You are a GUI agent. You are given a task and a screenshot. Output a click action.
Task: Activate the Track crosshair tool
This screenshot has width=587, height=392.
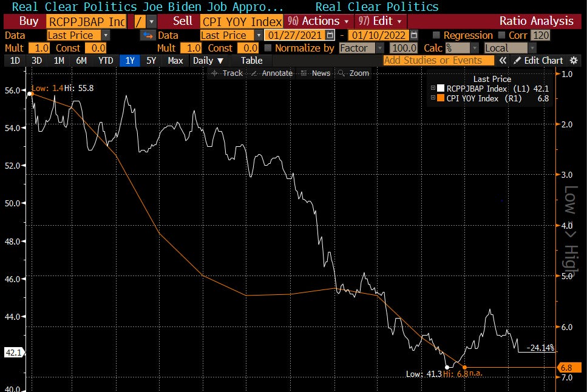click(227, 73)
